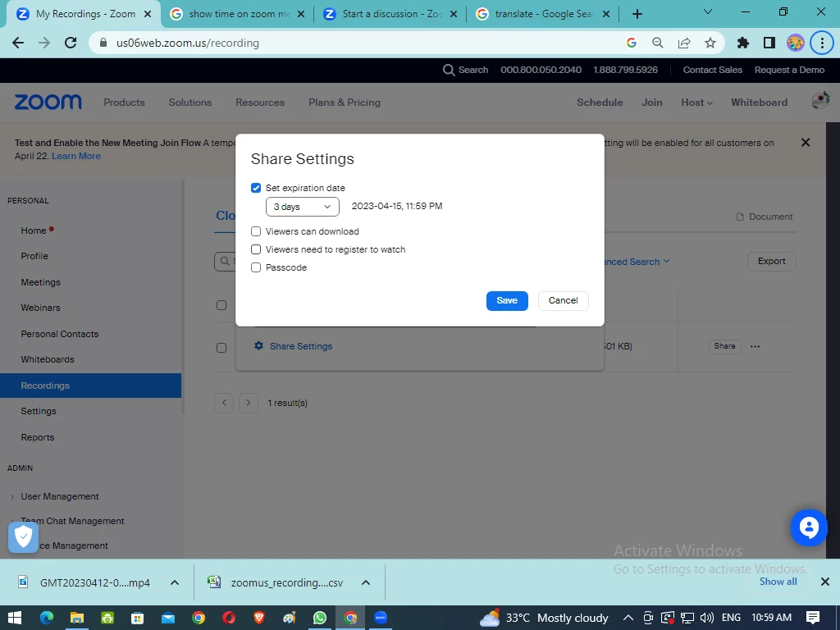The image size is (840, 630).
Task: Open the Extensions puzzle icon
Action: tap(743, 43)
